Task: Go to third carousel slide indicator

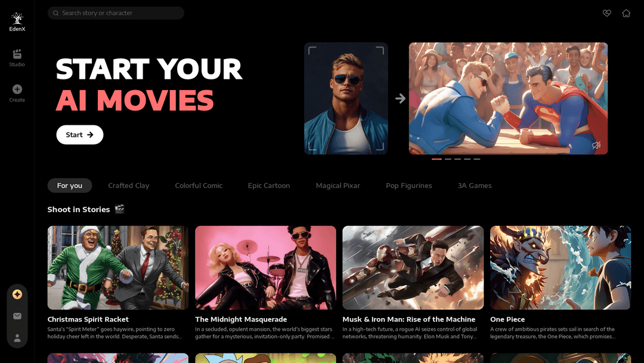Action: (457, 159)
